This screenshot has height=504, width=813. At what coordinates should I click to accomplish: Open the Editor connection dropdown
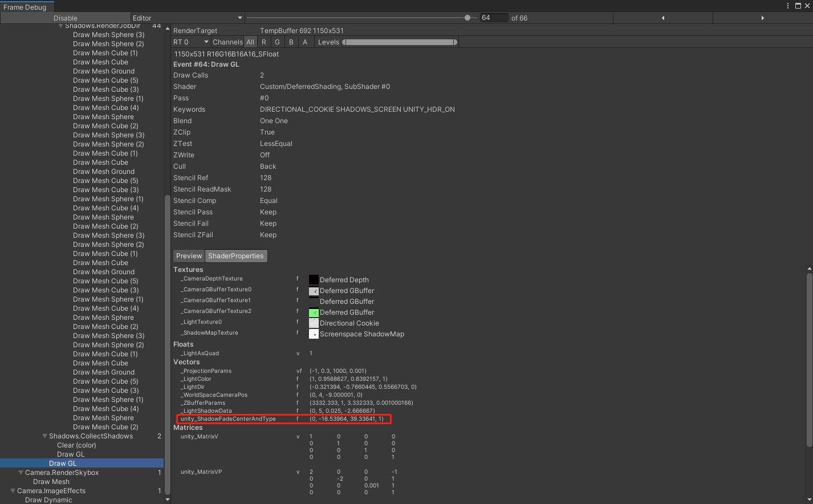click(187, 18)
